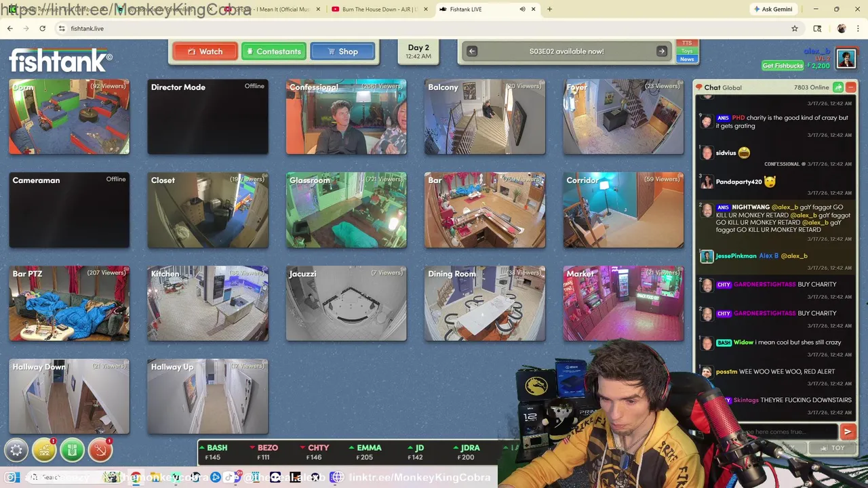This screenshot has height=488, width=868.
Task: Go to next announcement with right arrow
Action: coord(662,52)
